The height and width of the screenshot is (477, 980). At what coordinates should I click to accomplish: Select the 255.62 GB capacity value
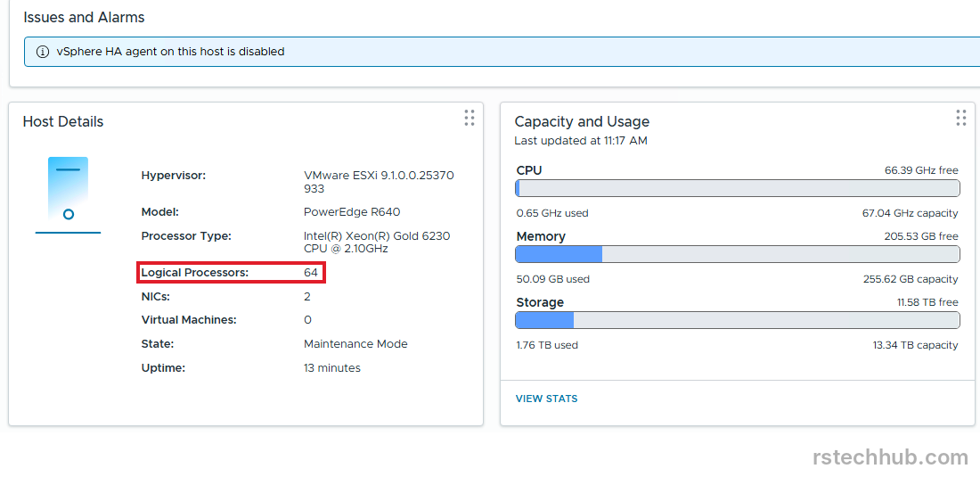tap(910, 279)
